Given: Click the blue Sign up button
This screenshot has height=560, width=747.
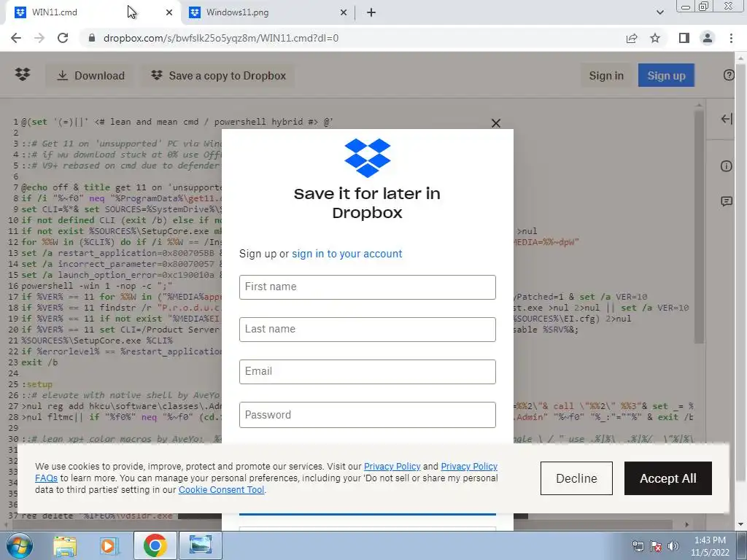Looking at the screenshot, I should (x=666, y=76).
